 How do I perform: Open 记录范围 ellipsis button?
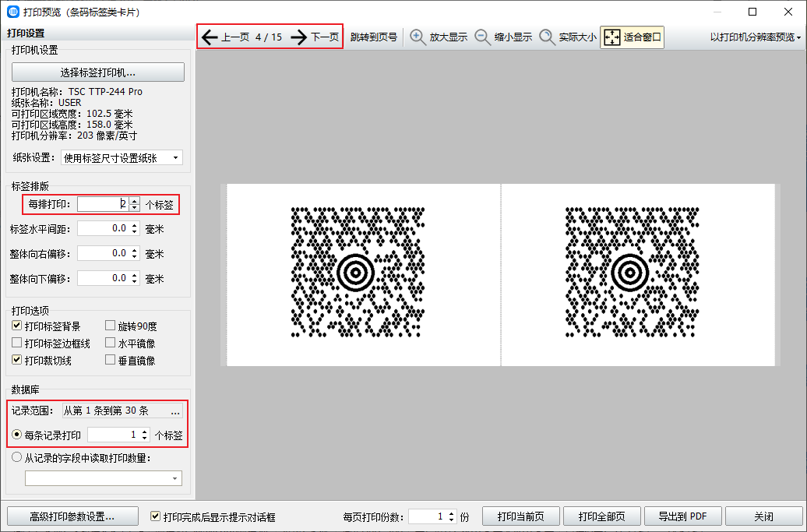[x=175, y=410]
